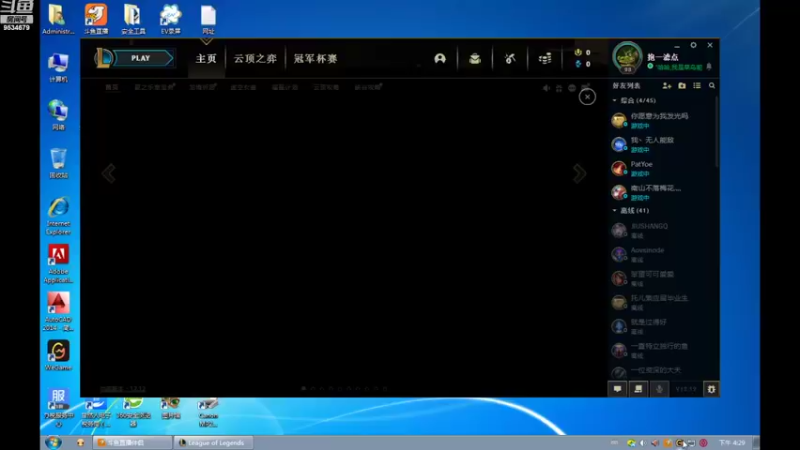
Task: Select the first sub-navigation tab 首页
Action: (x=112, y=87)
